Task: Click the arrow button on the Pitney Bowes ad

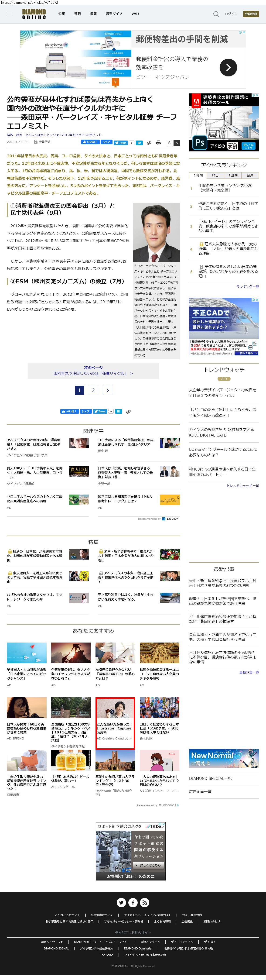Action: coord(228,67)
